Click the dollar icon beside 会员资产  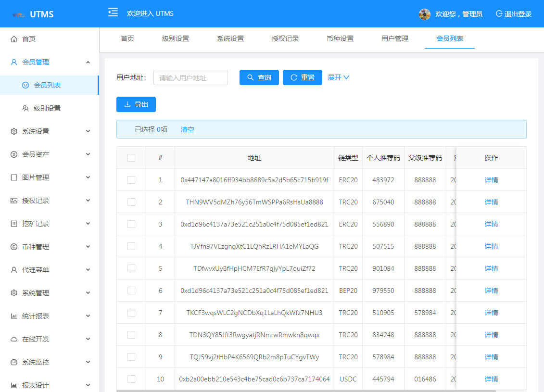point(14,154)
